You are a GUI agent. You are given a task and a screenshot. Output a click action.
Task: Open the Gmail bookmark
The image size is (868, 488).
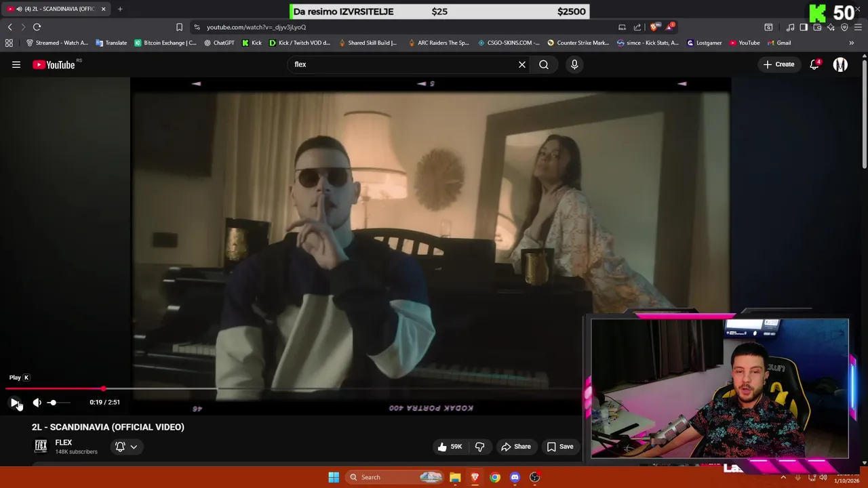tap(778, 43)
